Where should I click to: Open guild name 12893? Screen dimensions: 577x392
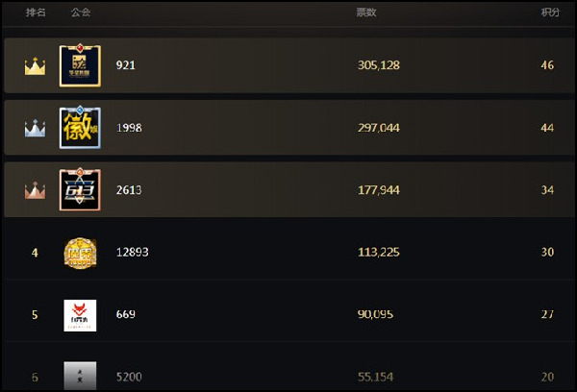click(132, 253)
